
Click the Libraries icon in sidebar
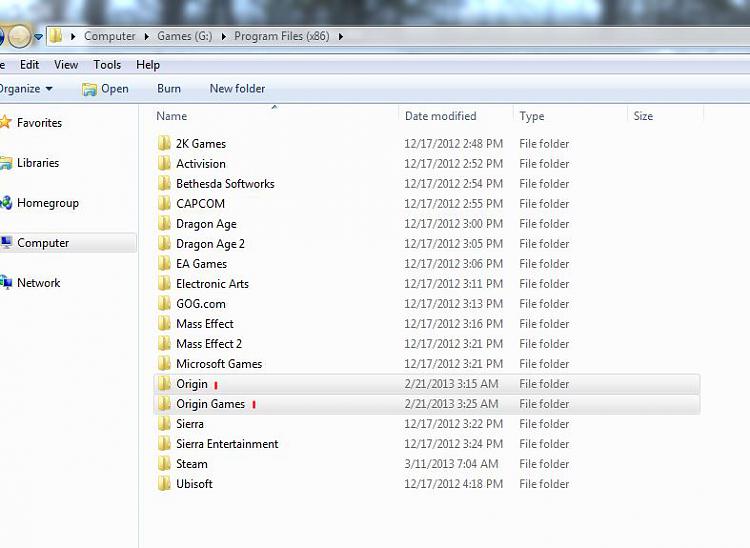(6, 163)
